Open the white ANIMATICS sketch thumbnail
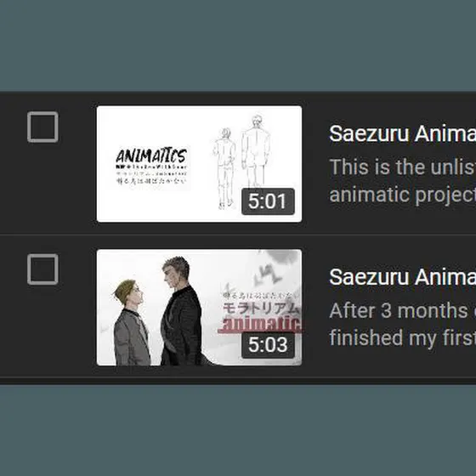This screenshot has height=476, width=476. click(x=199, y=164)
